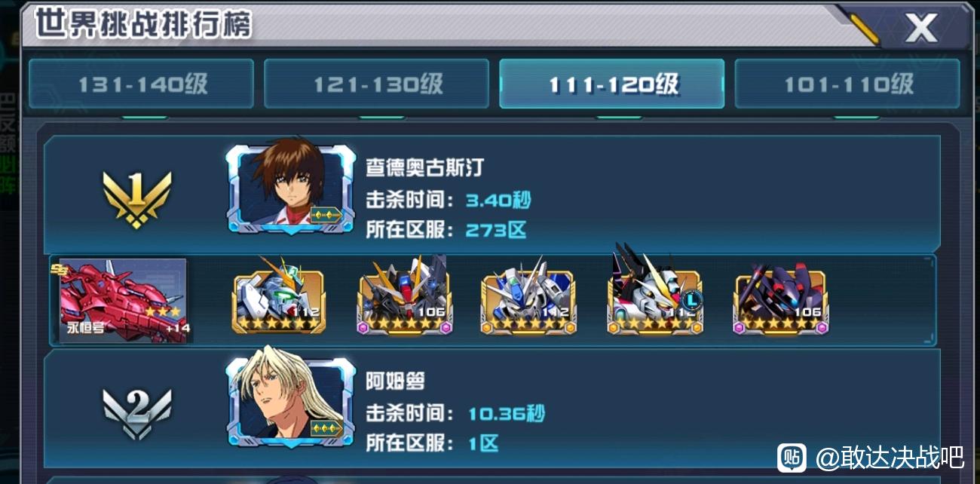Viewport: 980px width, 484px height.
Task: Switch to the 121-130级 tab
Action: 376,84
